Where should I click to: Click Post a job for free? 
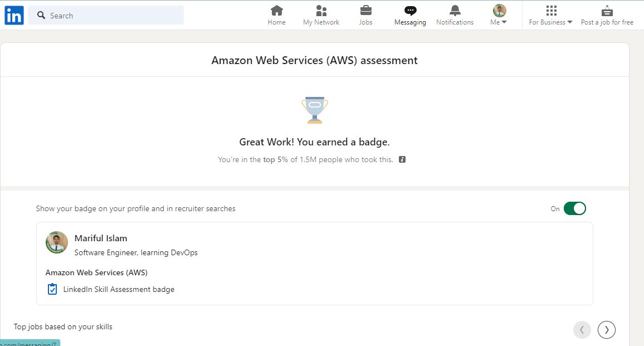607,15
